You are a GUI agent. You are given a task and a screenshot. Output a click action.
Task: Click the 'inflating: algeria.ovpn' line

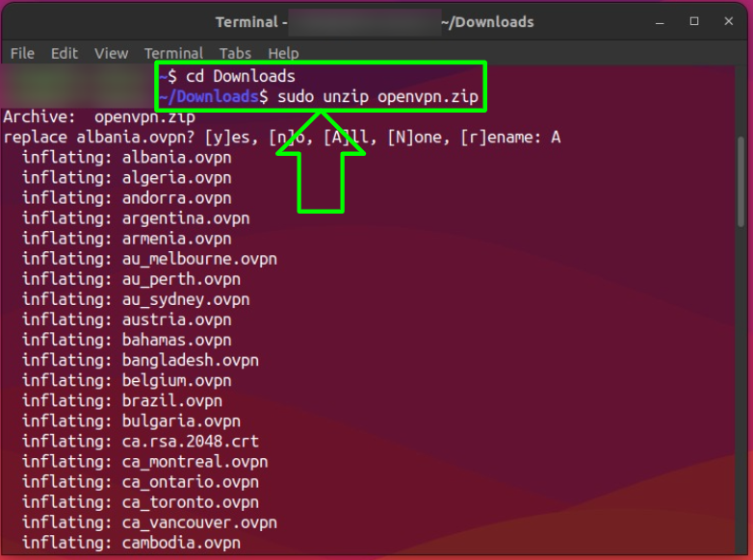coord(127,178)
